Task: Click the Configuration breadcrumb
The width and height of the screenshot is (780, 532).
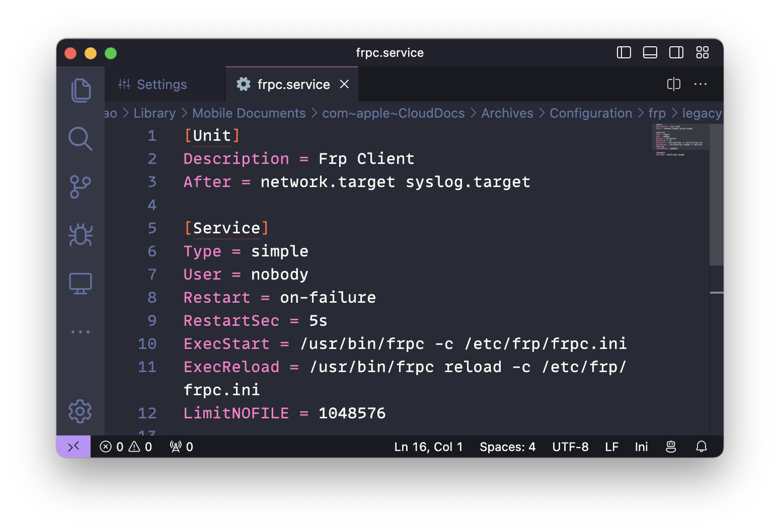Action: coord(590,113)
